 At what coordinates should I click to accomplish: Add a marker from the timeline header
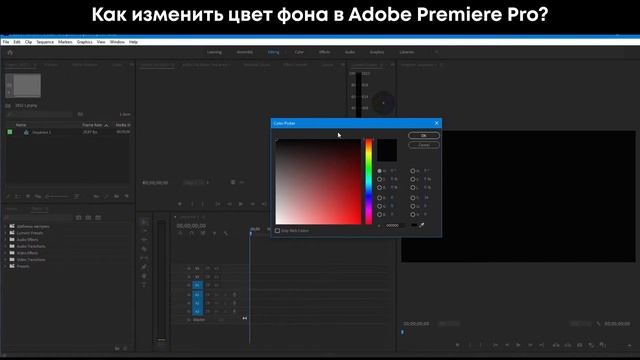(214, 233)
